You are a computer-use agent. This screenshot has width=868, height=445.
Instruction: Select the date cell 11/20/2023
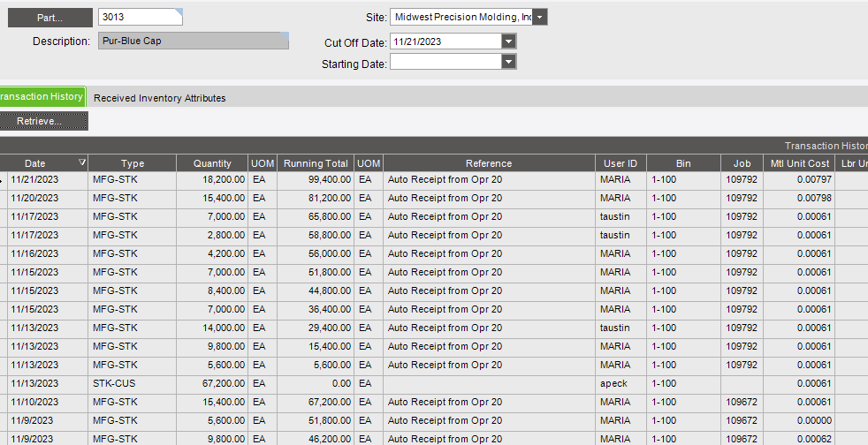pos(48,198)
